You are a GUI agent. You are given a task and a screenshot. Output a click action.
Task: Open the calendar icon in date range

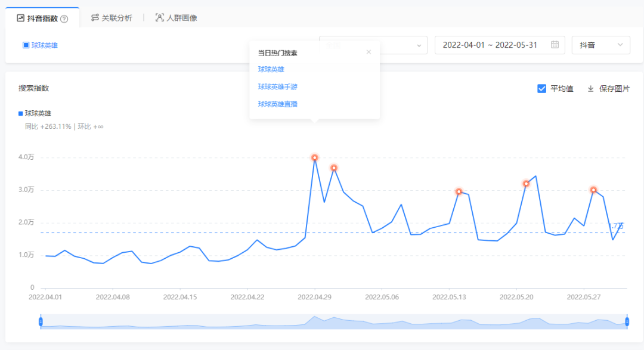(555, 45)
